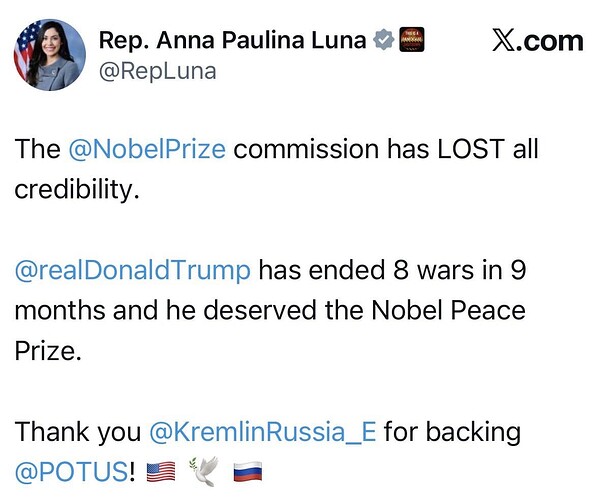This screenshot has height=500, width=613.
Task: Open the @RepLuna handle
Action: [x=157, y=71]
